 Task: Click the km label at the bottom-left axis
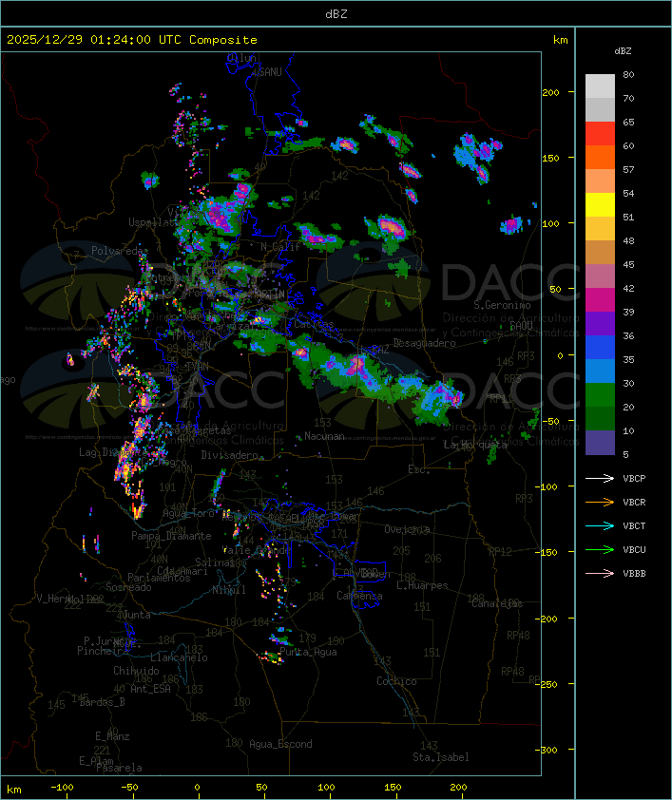click(13, 790)
